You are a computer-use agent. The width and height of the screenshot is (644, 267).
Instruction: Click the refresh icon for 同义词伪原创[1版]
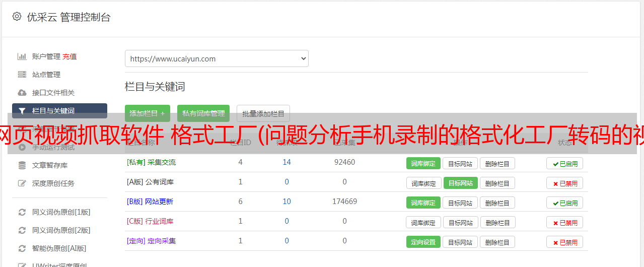22,212
